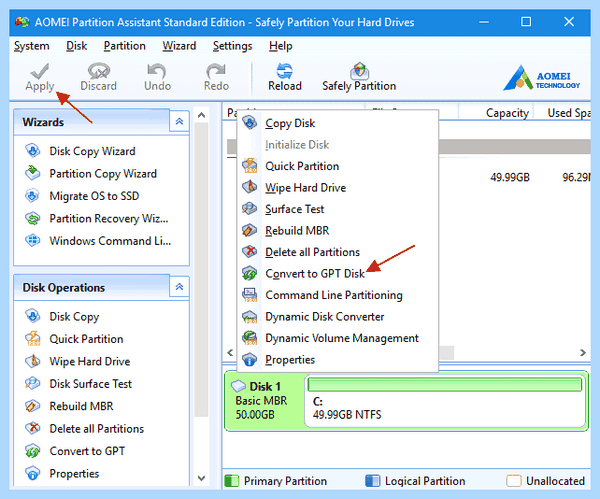Click the Convert to GPT icon in sidebar
The image size is (600, 499).
point(33,451)
